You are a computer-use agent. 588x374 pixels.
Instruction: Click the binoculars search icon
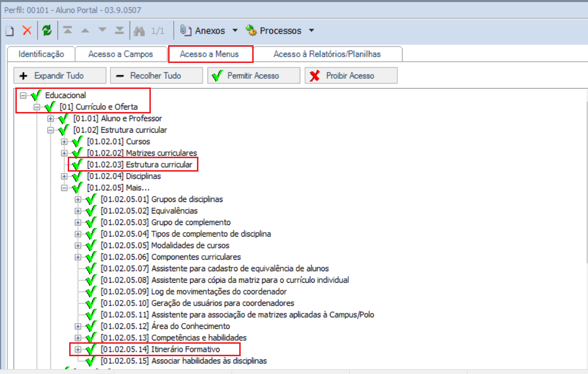[140, 31]
